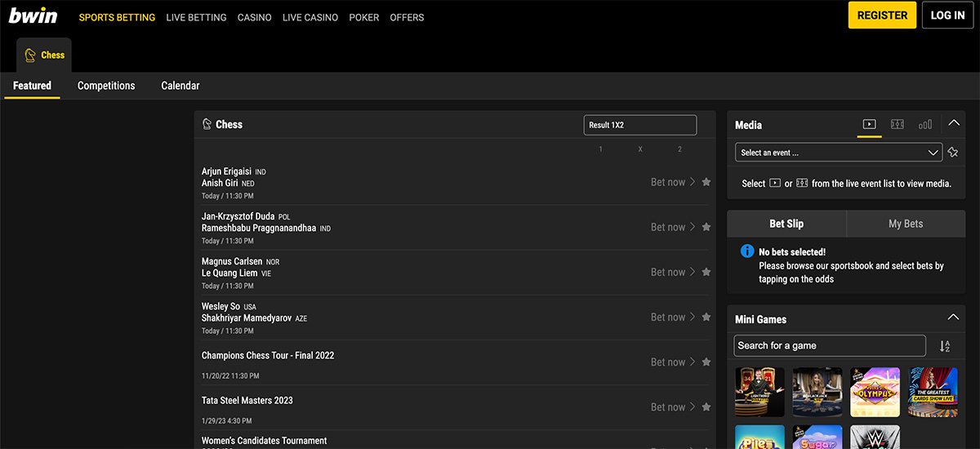Click the bwin logo
Viewport: 980px width, 449px height.
(x=33, y=16)
